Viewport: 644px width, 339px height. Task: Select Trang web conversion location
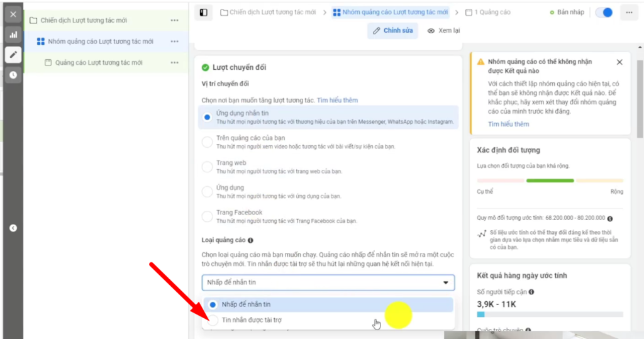tap(207, 167)
